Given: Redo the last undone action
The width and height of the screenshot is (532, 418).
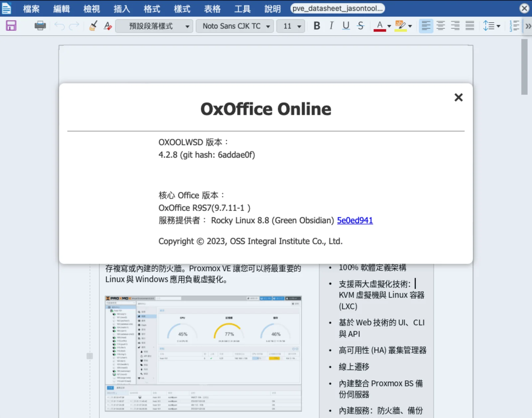Looking at the screenshot, I should (74, 26).
